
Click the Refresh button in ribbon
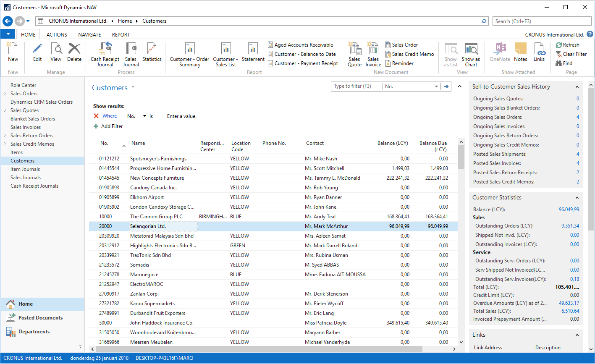568,45
